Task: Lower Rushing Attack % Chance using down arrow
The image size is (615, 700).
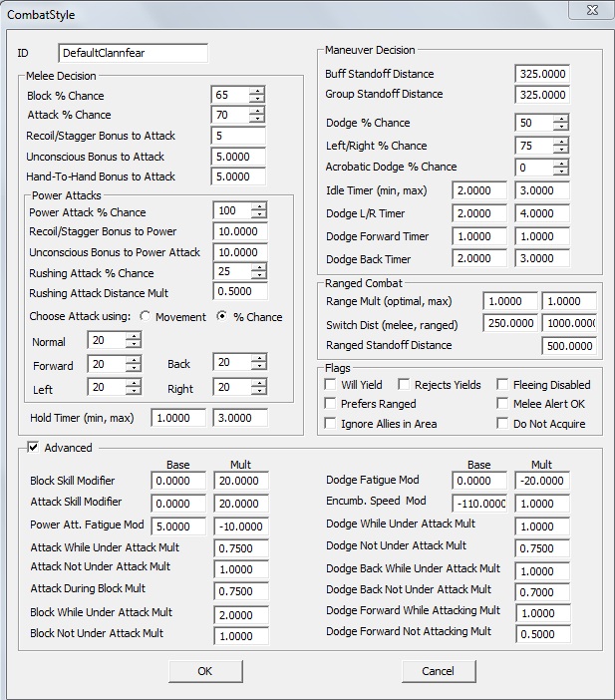Action: tap(259, 275)
